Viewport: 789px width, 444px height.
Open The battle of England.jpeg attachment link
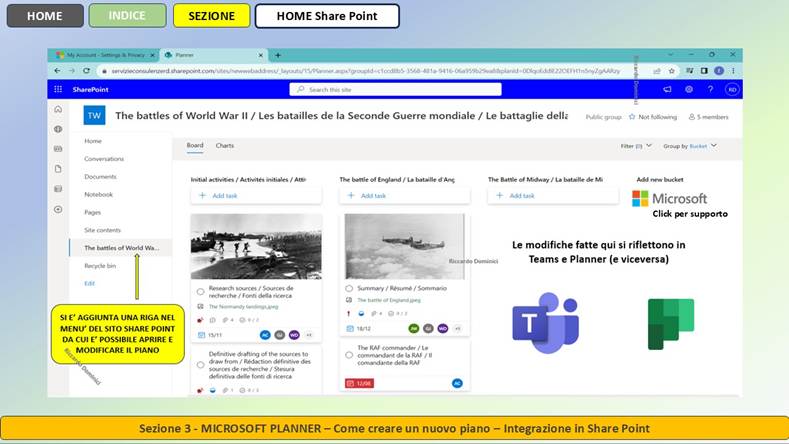389,300
